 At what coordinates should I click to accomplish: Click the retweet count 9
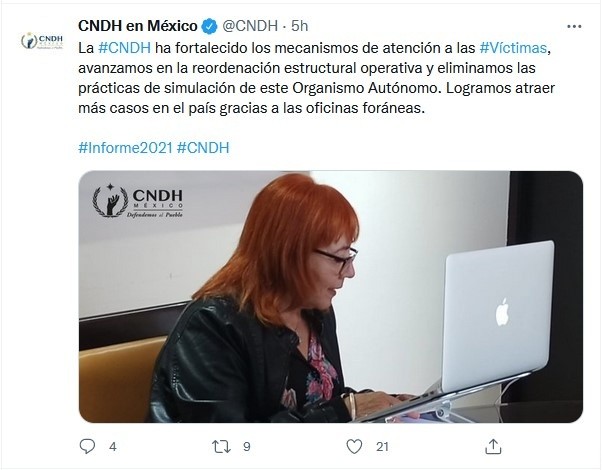tap(247, 447)
